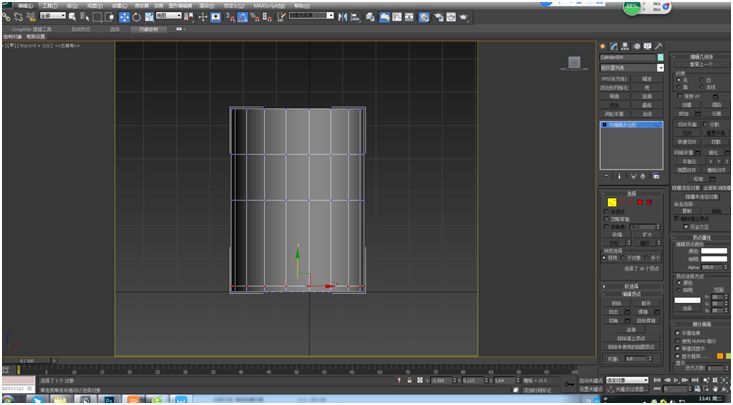733x405 pixels.
Task: Toggle Ignore Backfacing checkbox
Action: pos(606,218)
